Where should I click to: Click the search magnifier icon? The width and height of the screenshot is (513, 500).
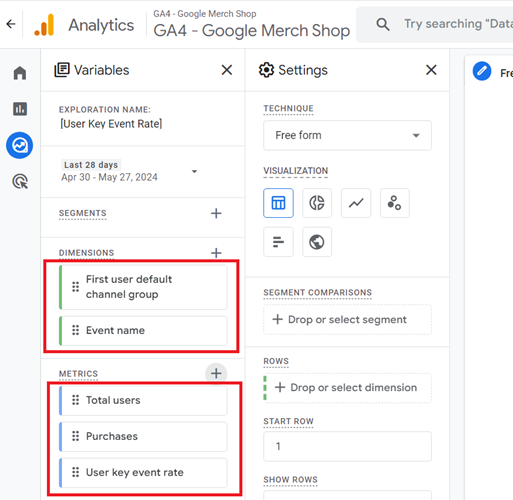(383, 24)
